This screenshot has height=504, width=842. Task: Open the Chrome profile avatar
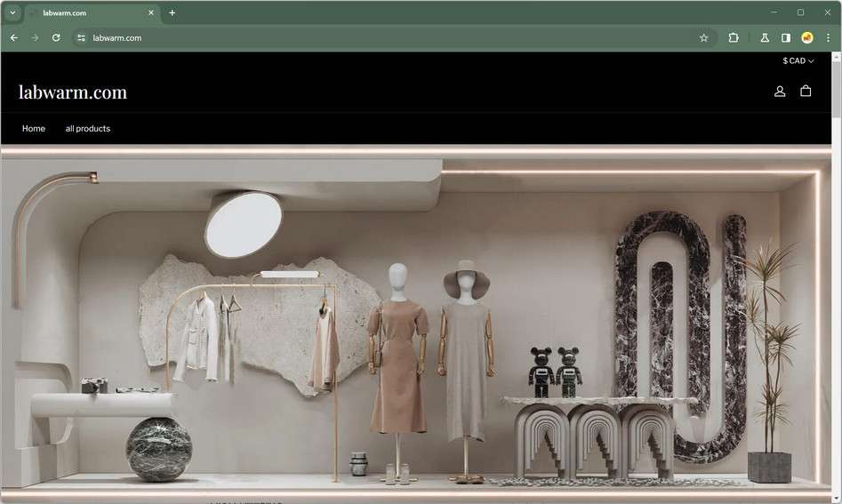coord(807,37)
